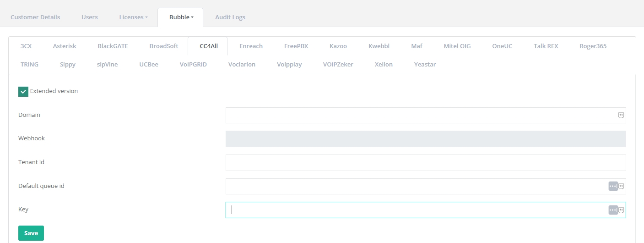644x243 pixels.
Task: Switch to the Audit Logs tab
Action: [230, 17]
